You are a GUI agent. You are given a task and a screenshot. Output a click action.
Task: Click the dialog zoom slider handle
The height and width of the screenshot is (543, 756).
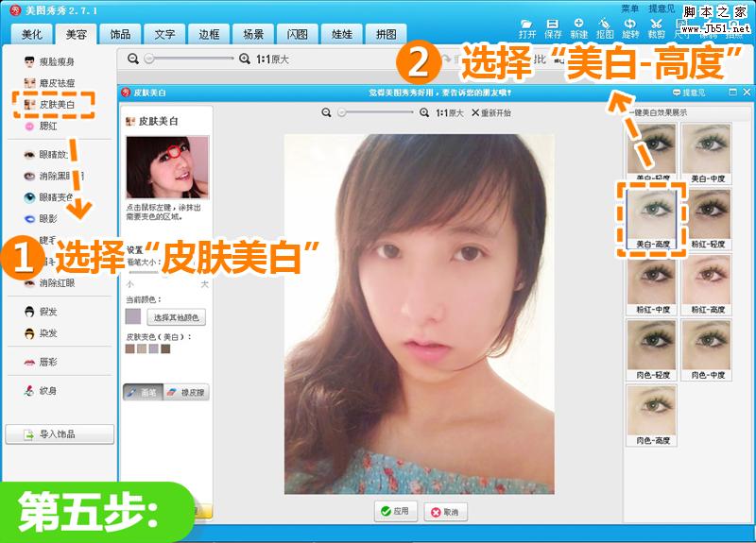click(x=342, y=112)
